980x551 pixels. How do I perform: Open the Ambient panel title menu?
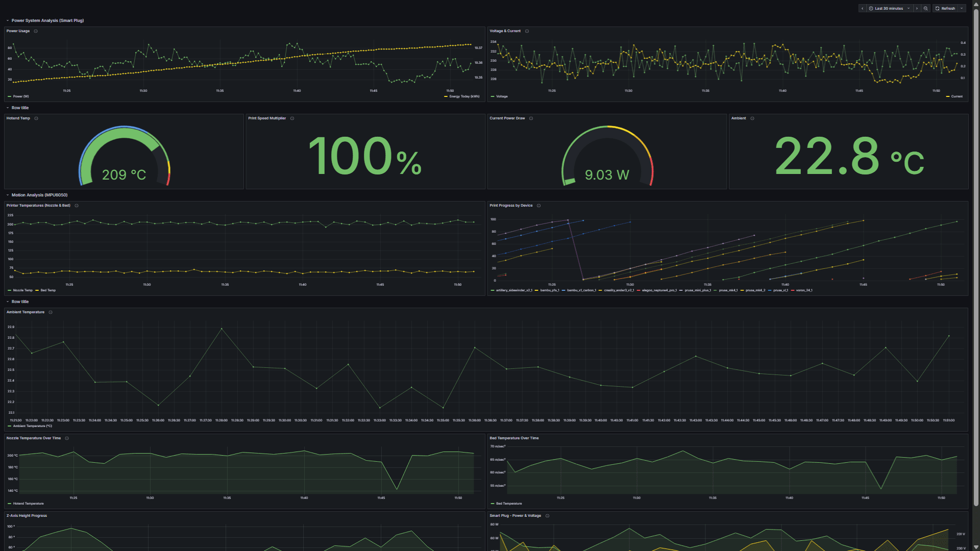click(x=739, y=118)
